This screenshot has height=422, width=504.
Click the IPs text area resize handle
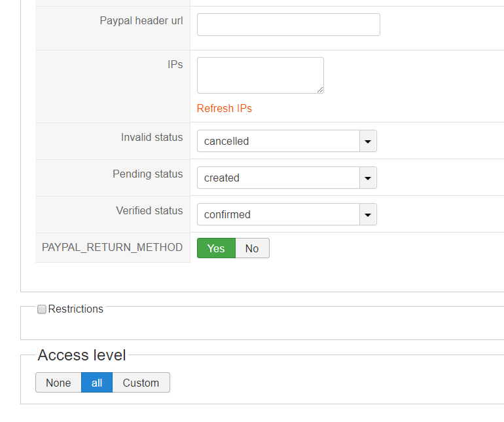coord(320,90)
